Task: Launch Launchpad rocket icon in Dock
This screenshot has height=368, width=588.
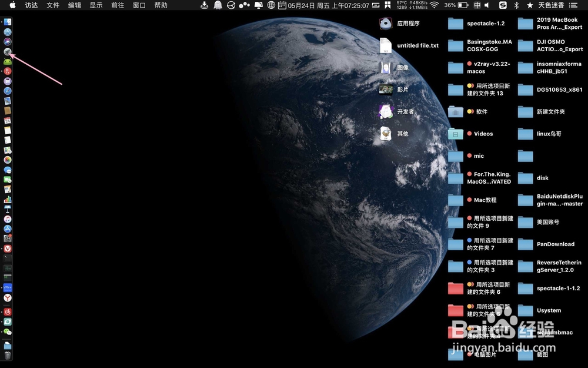Action: click(x=8, y=51)
